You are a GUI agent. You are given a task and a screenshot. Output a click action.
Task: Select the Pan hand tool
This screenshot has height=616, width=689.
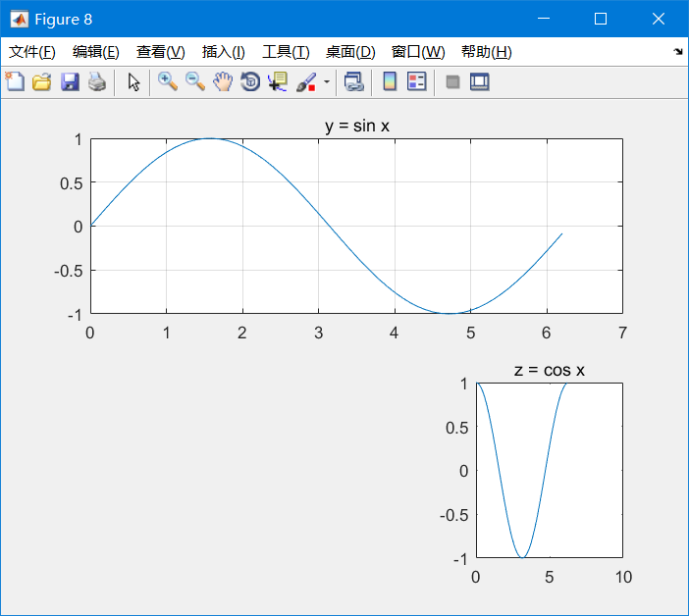pos(223,81)
